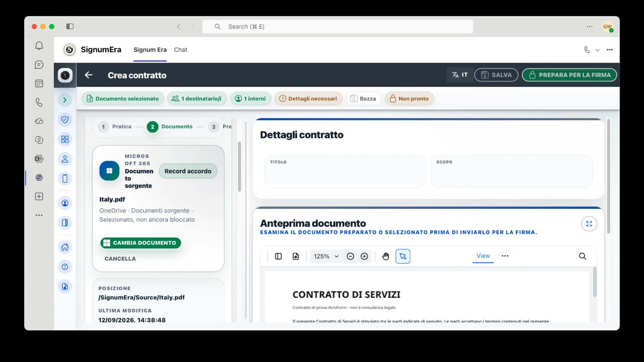The width and height of the screenshot is (644, 362).
Task: Click PREPARA PER LA FIRMA button
Action: pyautogui.click(x=570, y=75)
